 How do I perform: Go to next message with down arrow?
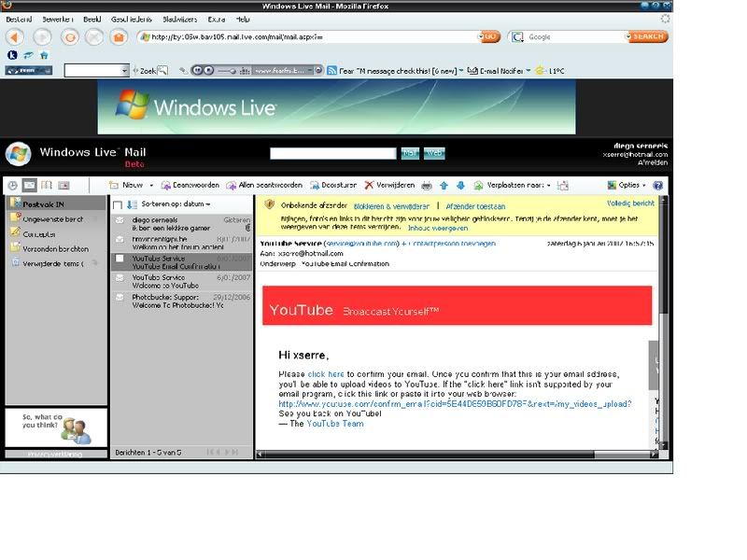pyautogui.click(x=460, y=186)
